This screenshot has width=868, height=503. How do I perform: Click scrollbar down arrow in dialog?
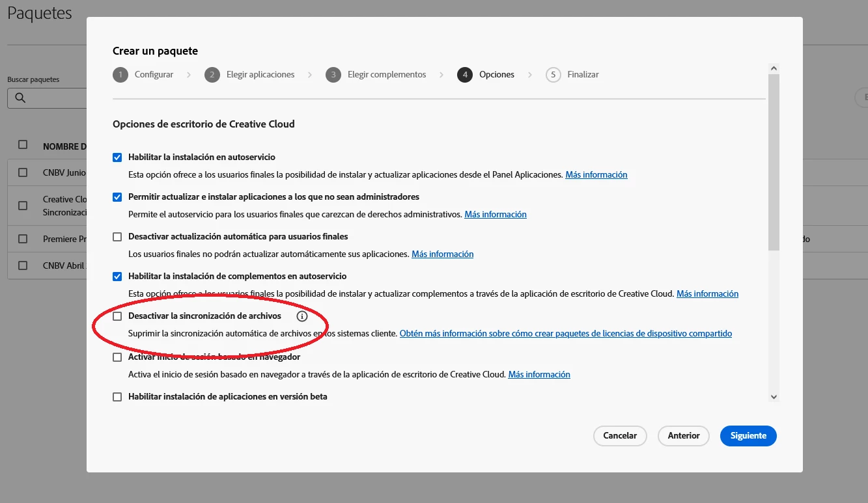[774, 397]
